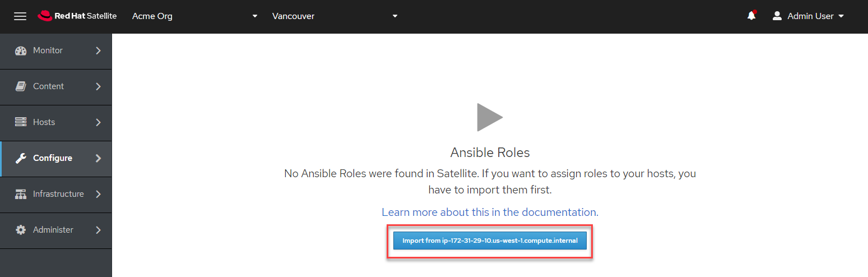Open the Content menu item
Screen dimensions: 868x277
49,86
